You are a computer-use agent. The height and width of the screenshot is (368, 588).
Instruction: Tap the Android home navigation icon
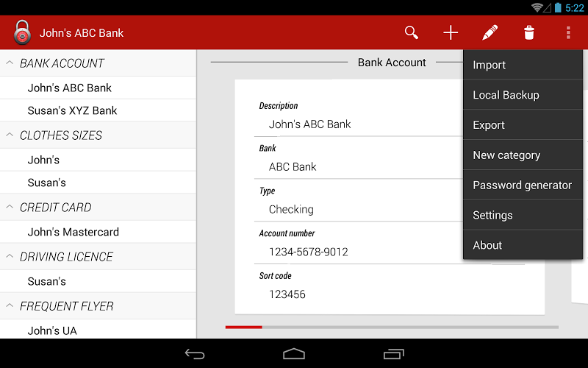[293, 354]
